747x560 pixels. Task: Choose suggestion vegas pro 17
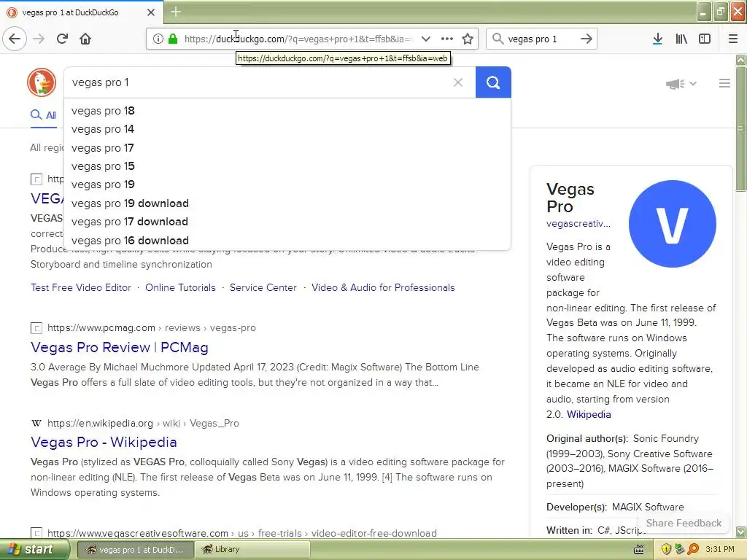[x=287, y=147]
